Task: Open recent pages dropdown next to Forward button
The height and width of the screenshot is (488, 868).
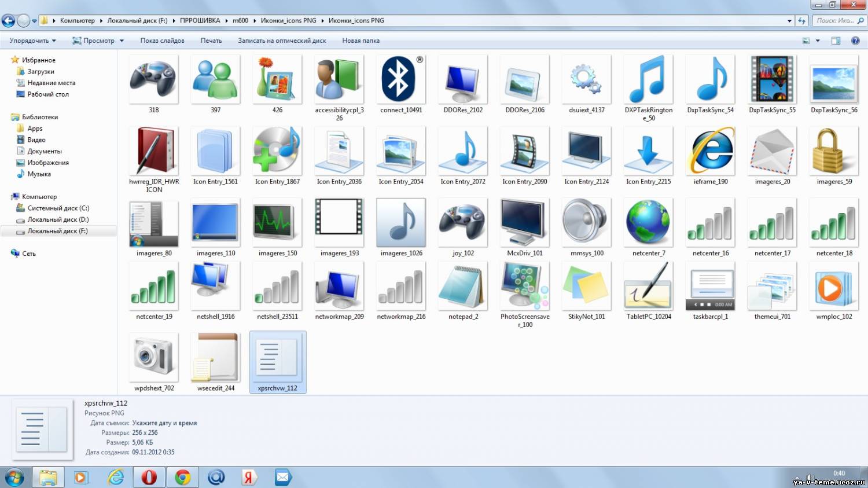Action: click(x=34, y=21)
